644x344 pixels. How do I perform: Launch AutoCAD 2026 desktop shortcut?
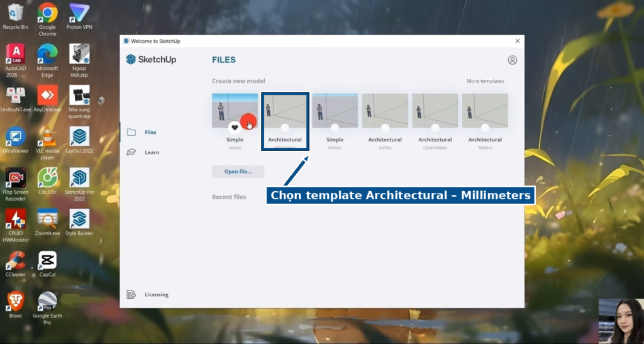point(16,60)
